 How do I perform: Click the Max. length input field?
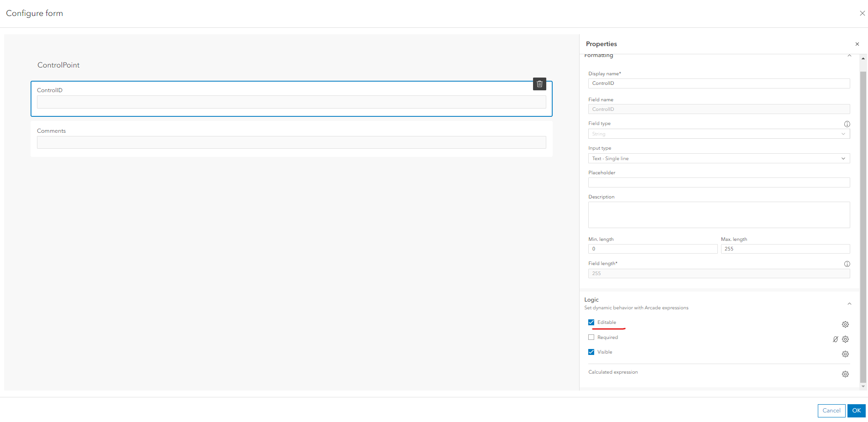point(785,249)
